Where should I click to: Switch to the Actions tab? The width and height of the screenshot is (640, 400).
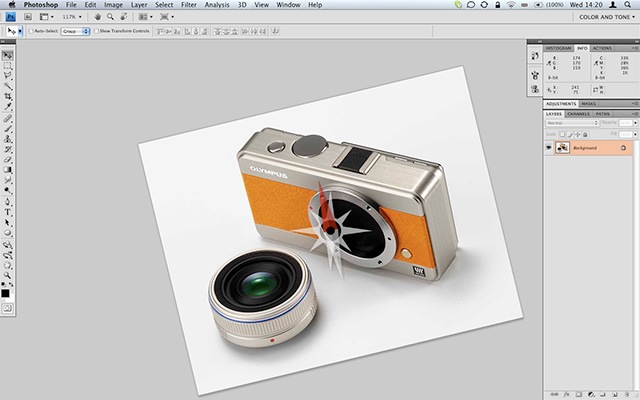point(602,48)
